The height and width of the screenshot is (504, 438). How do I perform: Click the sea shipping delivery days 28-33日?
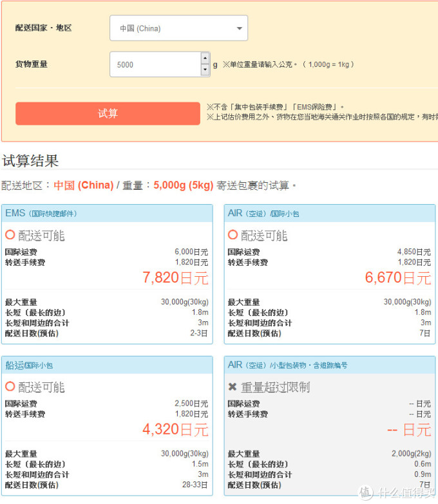coord(195,485)
